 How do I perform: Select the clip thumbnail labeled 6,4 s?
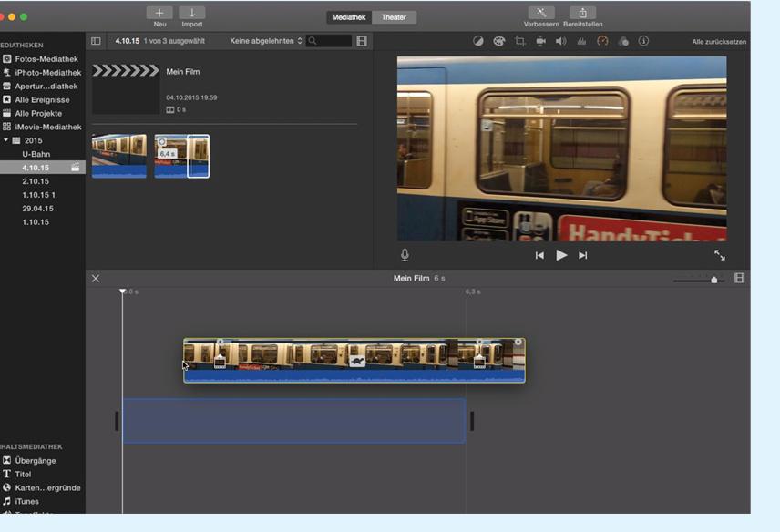click(x=181, y=156)
